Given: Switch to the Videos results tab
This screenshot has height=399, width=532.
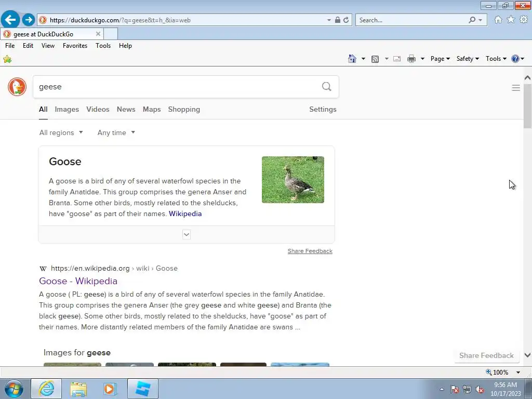Looking at the screenshot, I should click(98, 109).
